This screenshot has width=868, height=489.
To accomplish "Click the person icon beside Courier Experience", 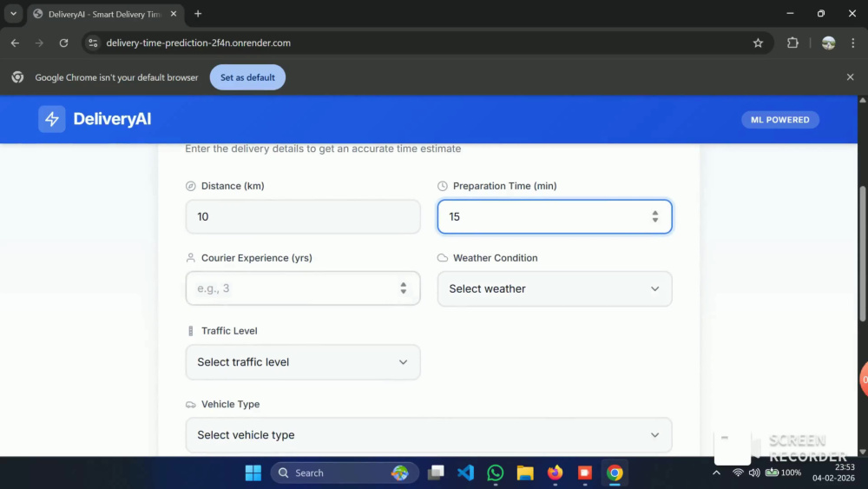I will (x=190, y=258).
